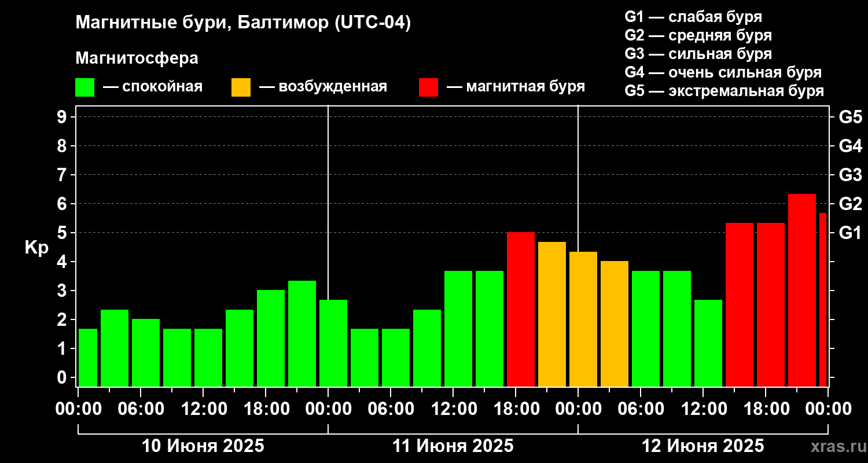Image resolution: width=868 pixels, height=463 pixels.
Task: Click the 'G1 — слабая буря' legend line
Action: click(693, 16)
